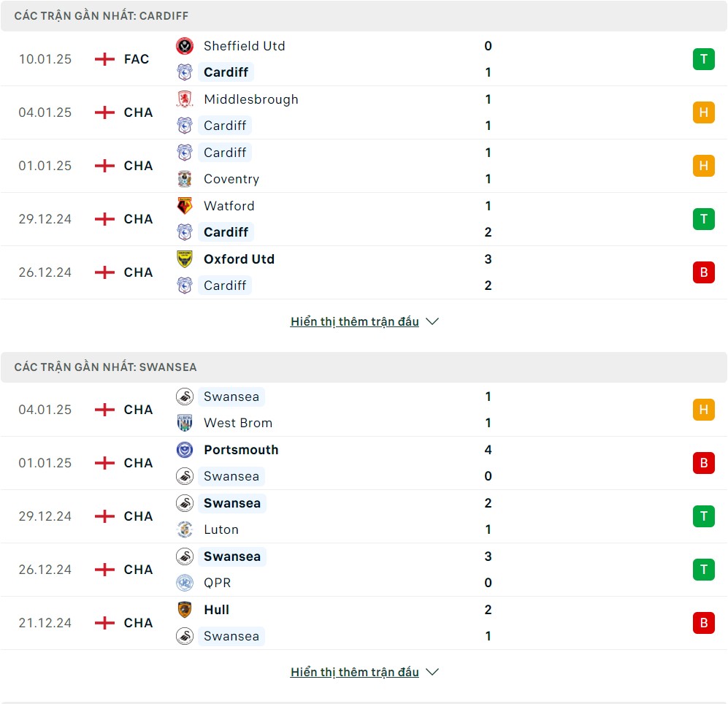Click the QPR club crest icon

[185, 583]
